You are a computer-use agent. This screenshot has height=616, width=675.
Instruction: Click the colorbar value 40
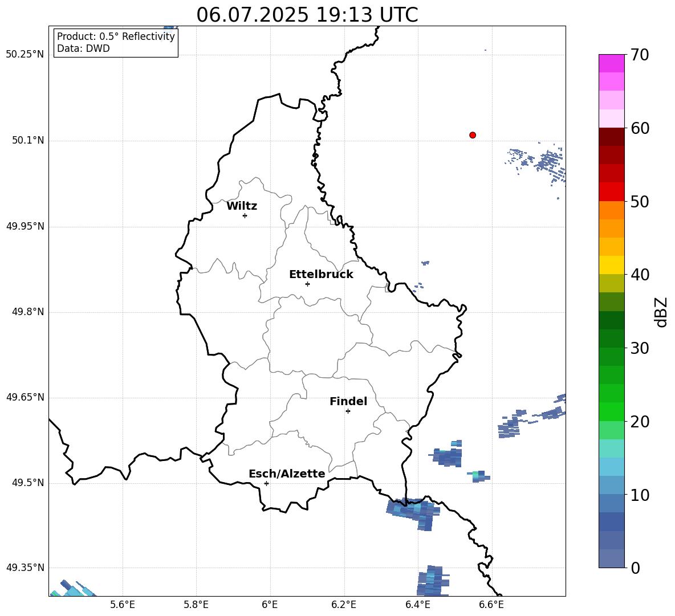click(x=640, y=275)
